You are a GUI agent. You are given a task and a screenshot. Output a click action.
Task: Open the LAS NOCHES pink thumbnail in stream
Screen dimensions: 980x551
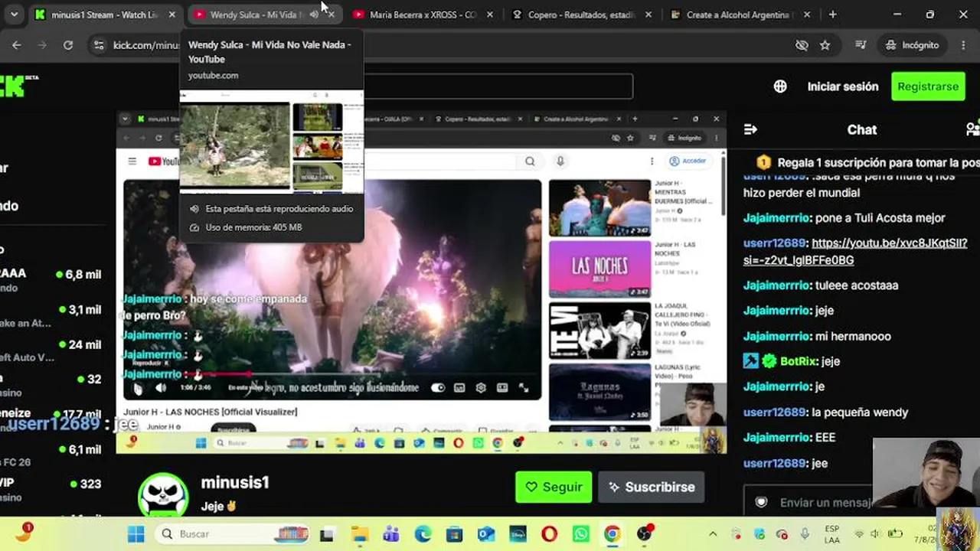599,269
